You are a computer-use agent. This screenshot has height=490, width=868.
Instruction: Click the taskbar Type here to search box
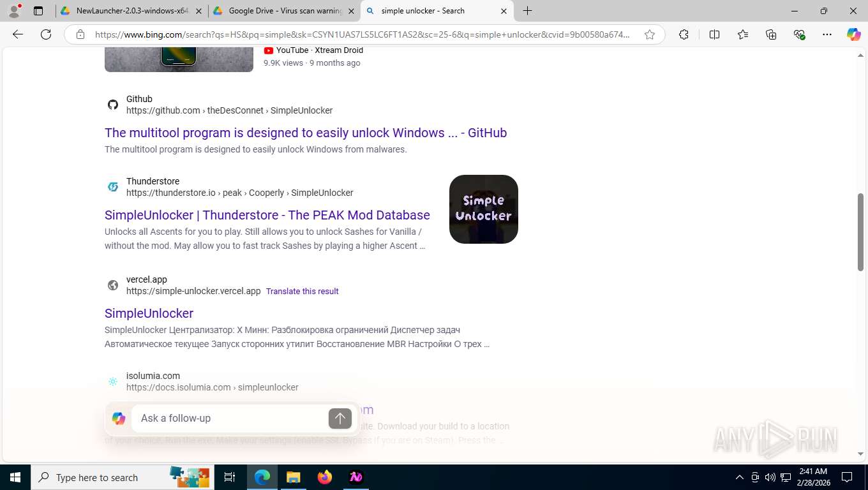click(x=124, y=477)
